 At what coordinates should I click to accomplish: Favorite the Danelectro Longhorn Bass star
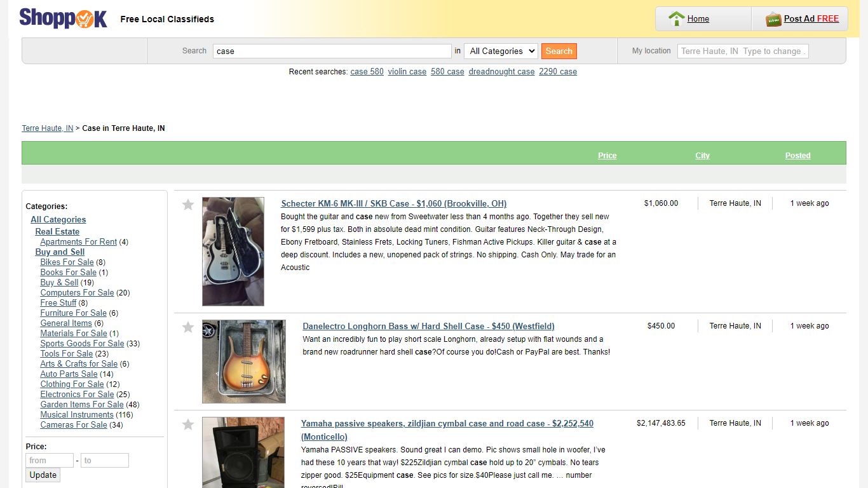(187, 327)
